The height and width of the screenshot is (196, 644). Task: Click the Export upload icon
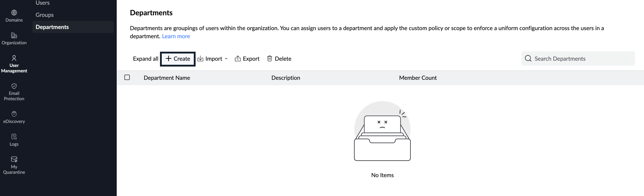238,59
